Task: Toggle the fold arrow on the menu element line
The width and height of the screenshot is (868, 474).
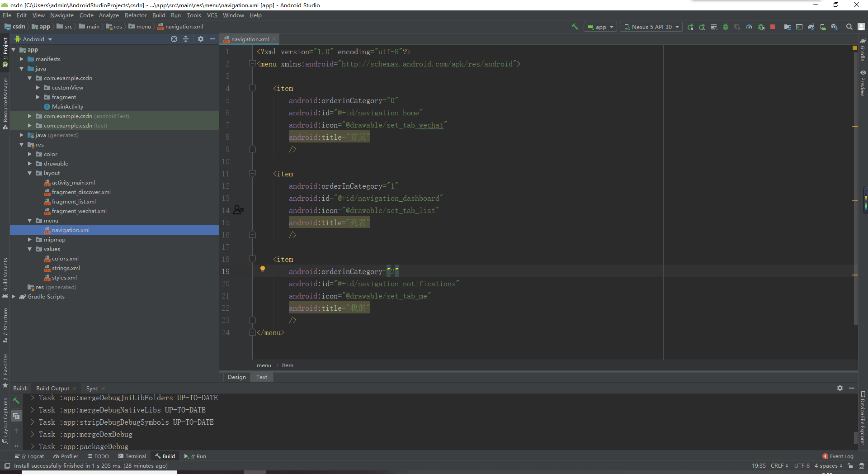Action: pyautogui.click(x=252, y=64)
